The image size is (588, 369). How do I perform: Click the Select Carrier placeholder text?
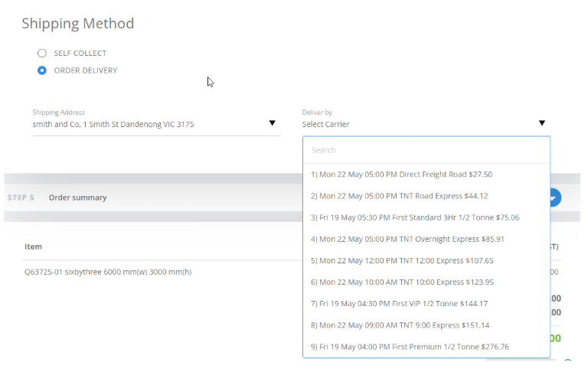pos(325,124)
